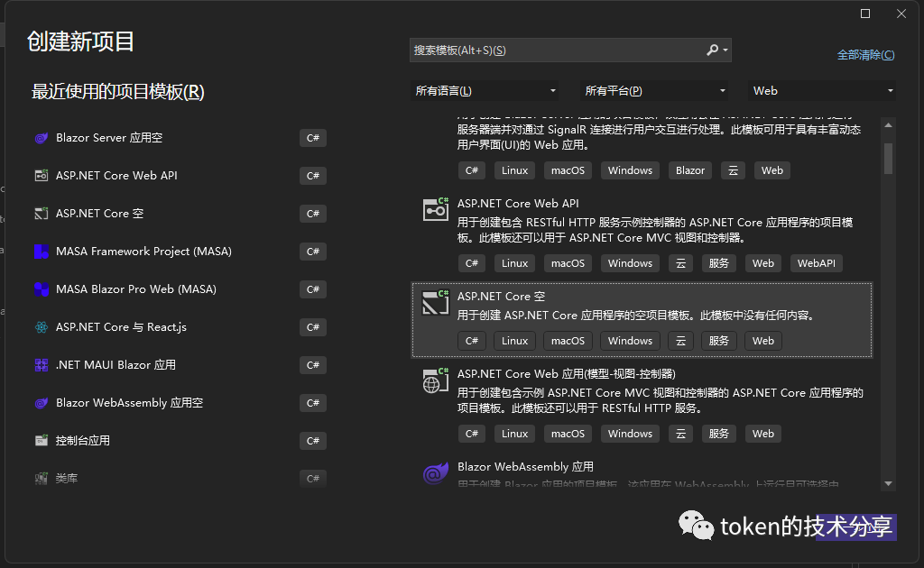Open the 所有平台 platform filter dropdown
Image resolution: width=924 pixels, height=568 pixels.
tap(653, 91)
